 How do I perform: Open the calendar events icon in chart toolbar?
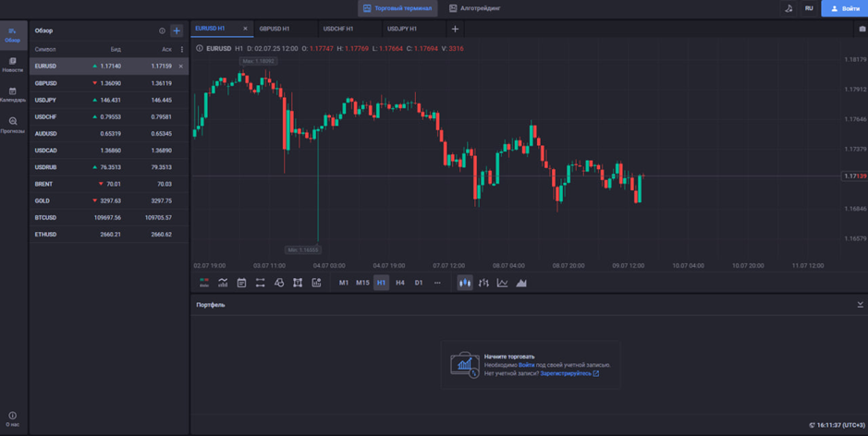click(241, 283)
